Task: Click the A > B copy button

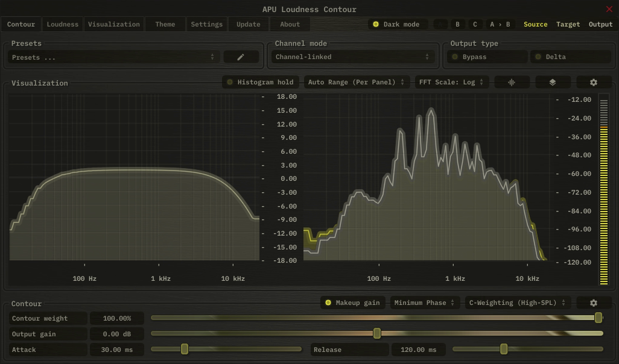Action: 500,25
